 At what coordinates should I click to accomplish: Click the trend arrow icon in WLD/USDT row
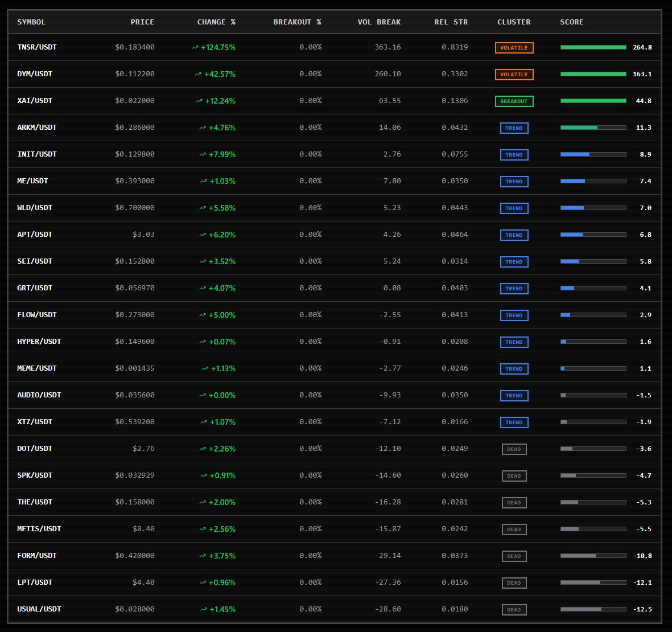[203, 208]
